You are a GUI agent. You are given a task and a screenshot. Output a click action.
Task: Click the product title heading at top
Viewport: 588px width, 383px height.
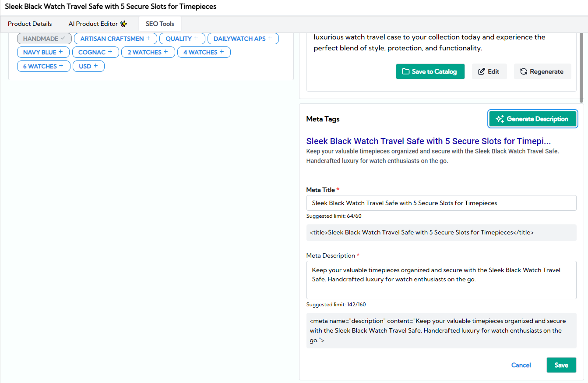click(x=110, y=7)
